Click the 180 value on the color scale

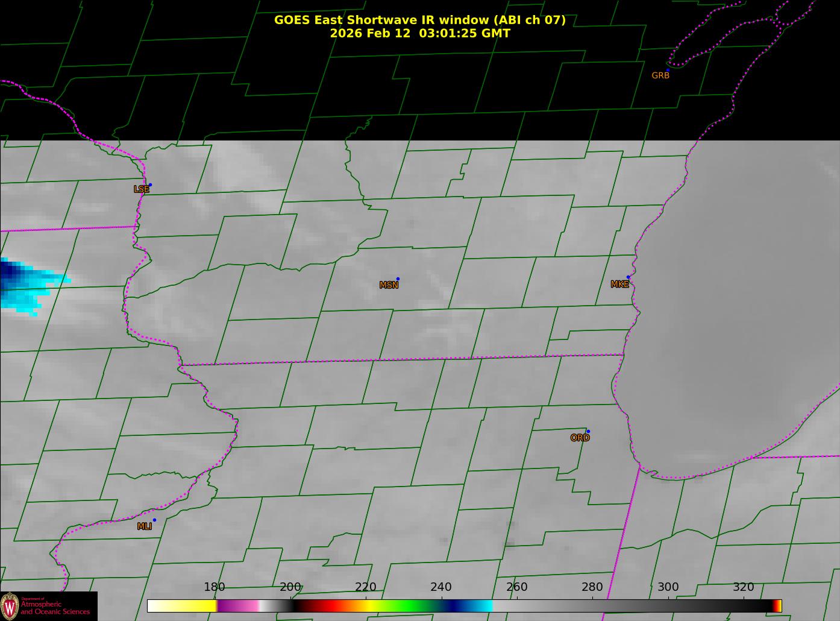pyautogui.click(x=215, y=587)
